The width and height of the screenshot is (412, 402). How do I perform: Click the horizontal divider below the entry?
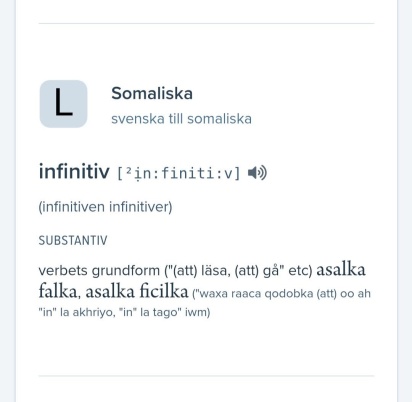pos(206,376)
